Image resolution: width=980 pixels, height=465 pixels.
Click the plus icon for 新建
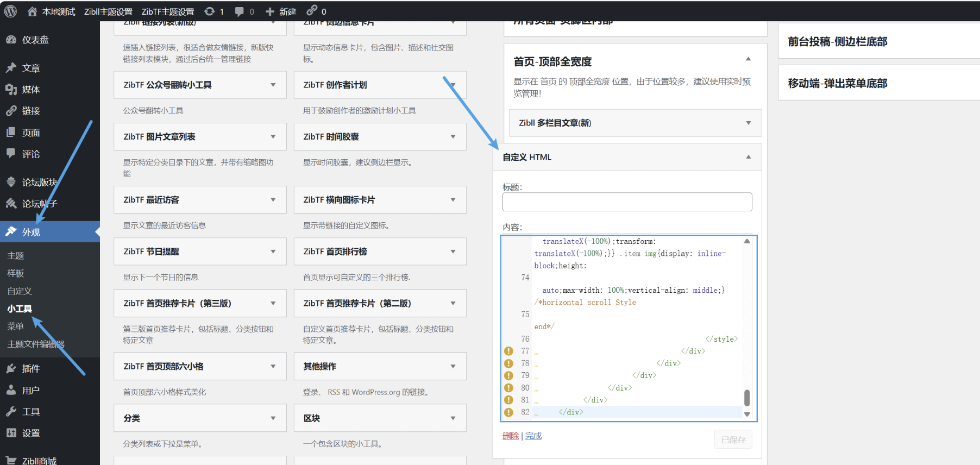coord(270,11)
